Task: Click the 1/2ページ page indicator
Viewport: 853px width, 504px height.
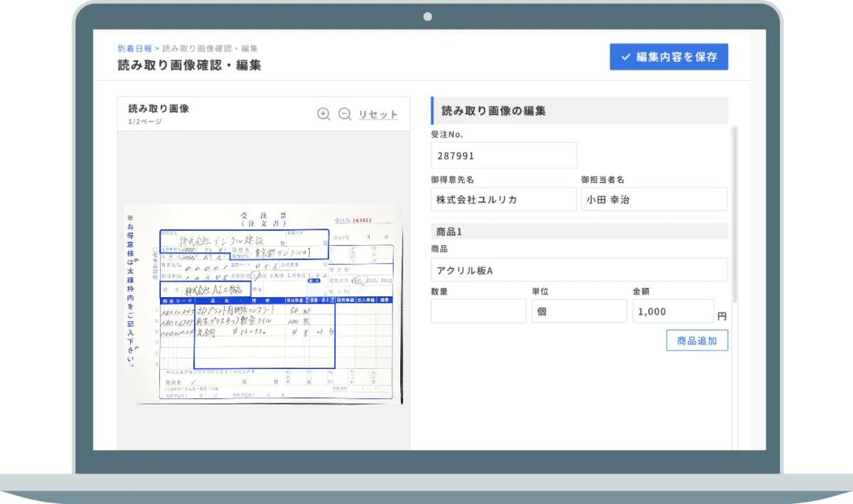Action: coord(145,122)
